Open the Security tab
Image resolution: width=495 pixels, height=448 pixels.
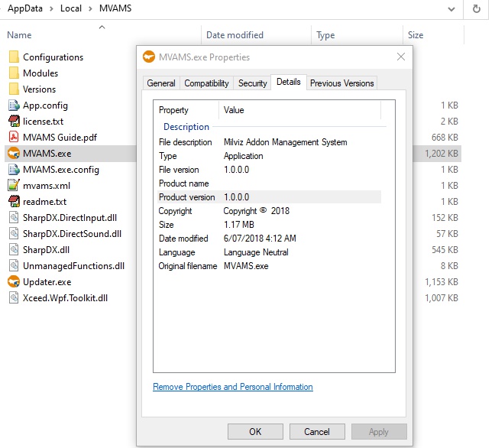point(253,83)
